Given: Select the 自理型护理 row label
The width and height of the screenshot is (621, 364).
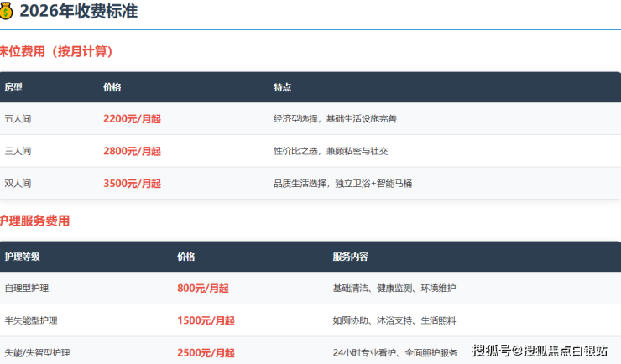Looking at the screenshot, I should (27, 289).
